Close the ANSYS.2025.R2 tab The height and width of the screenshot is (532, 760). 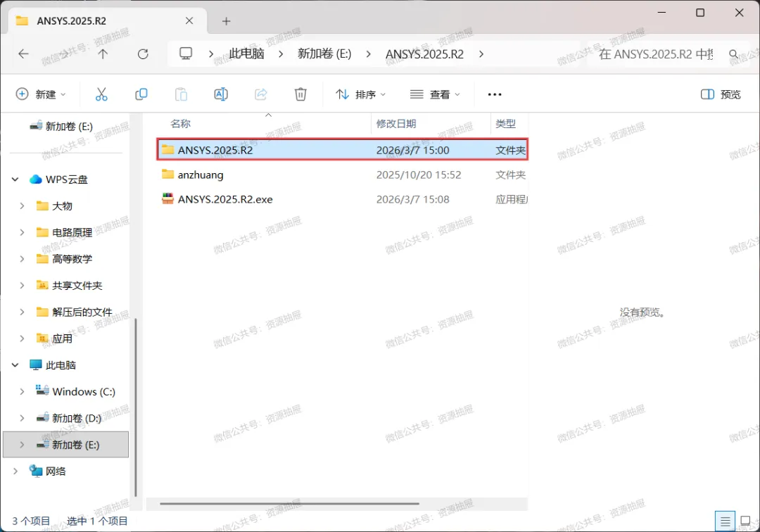tap(189, 21)
